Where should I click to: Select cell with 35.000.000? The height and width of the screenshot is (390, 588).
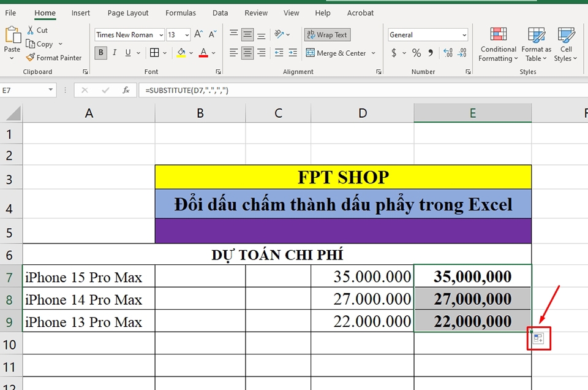click(362, 277)
